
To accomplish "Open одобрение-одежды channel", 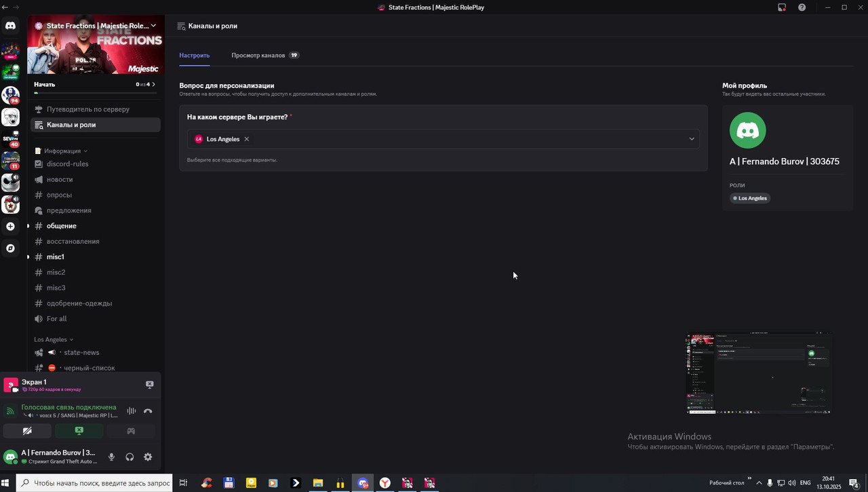I will pyautogui.click(x=95, y=303).
